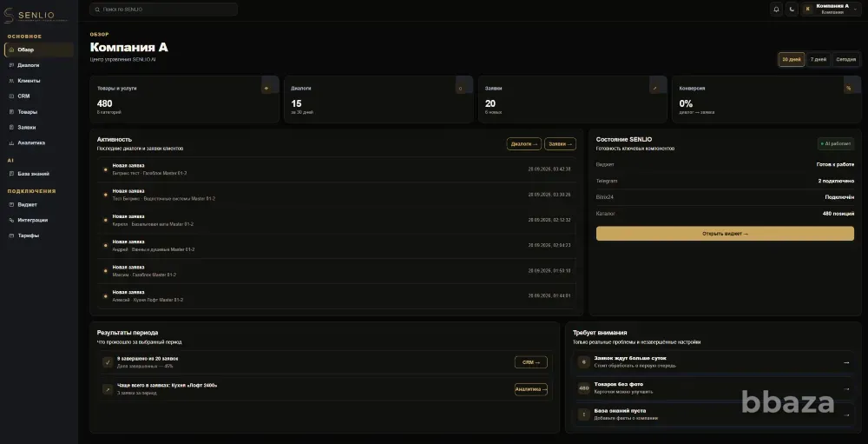
Task: Focus the Поиск по SENLIO search field
Action: coord(164,10)
